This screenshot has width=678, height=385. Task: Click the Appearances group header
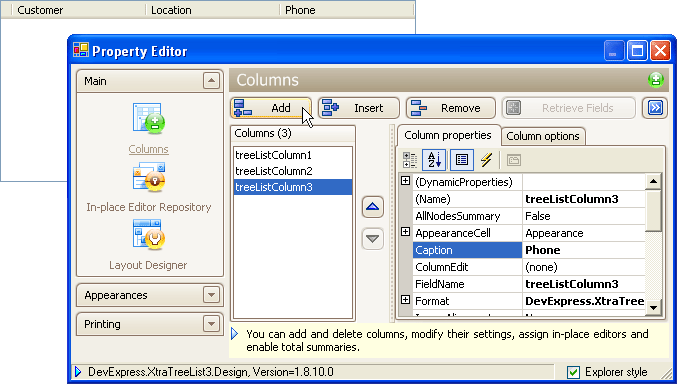click(x=150, y=295)
